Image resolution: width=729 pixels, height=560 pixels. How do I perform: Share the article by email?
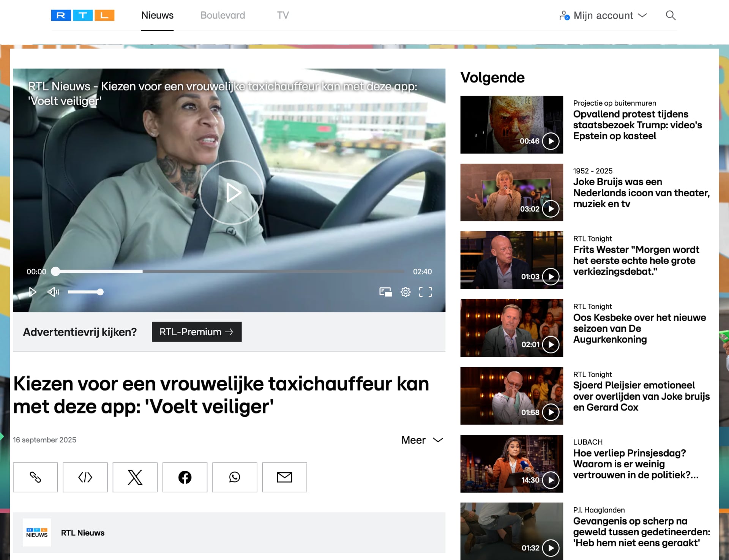click(x=284, y=477)
